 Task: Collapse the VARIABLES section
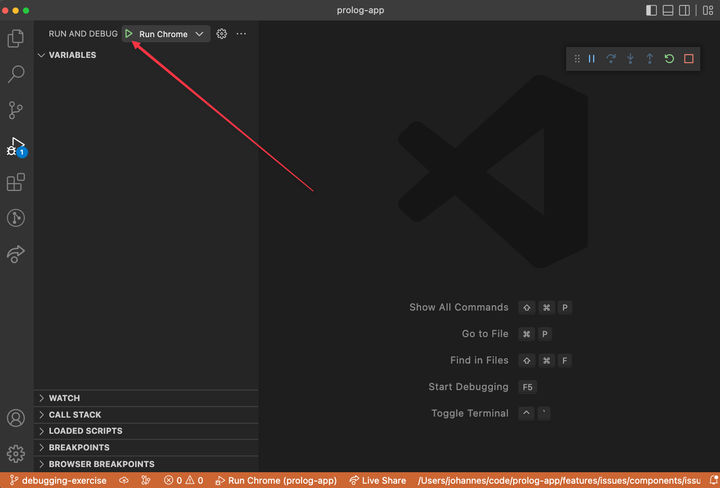click(x=146, y=55)
